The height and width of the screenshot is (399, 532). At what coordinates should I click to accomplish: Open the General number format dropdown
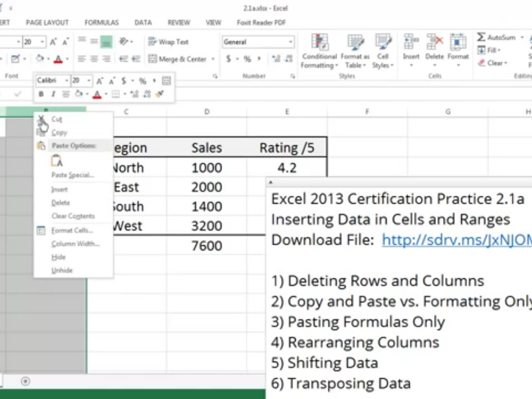pos(290,41)
